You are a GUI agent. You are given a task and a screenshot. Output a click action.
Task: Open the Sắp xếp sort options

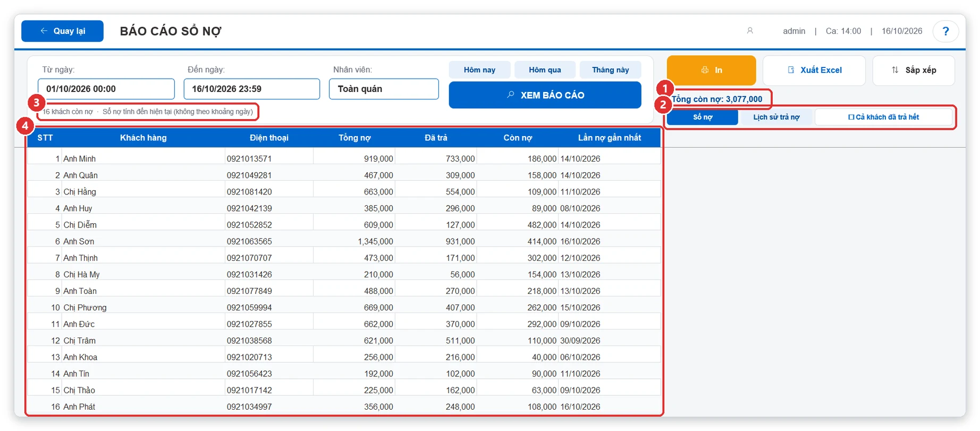[x=914, y=70]
